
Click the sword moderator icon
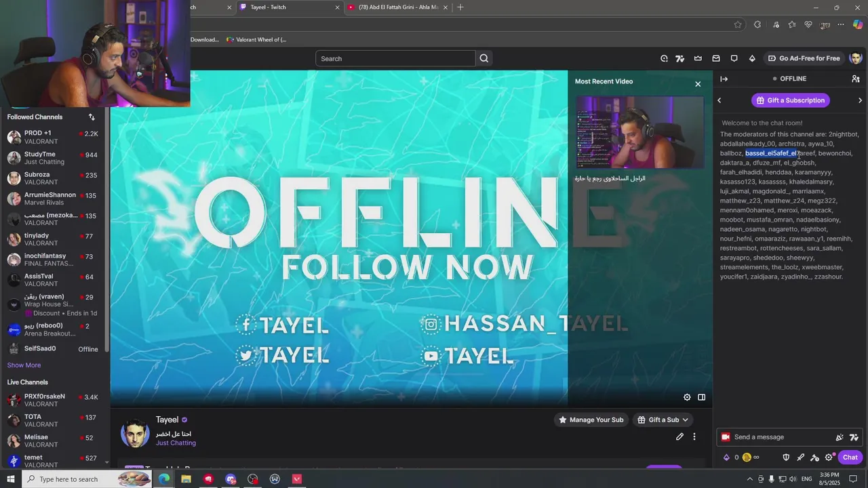tap(800, 457)
